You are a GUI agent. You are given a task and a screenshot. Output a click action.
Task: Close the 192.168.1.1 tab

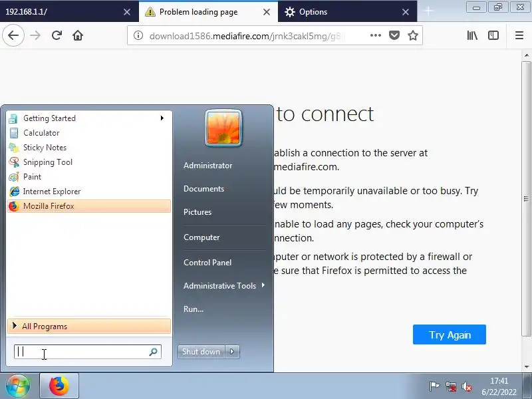click(x=127, y=12)
